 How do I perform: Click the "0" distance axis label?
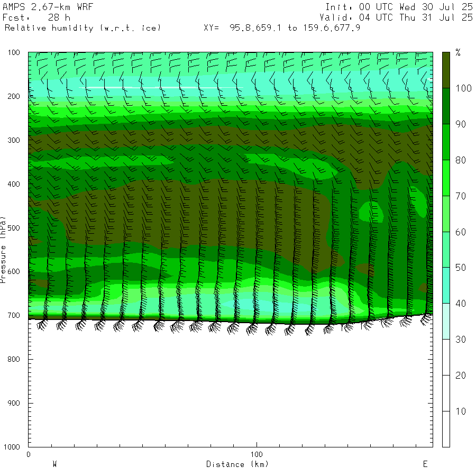pyautogui.click(x=29, y=454)
